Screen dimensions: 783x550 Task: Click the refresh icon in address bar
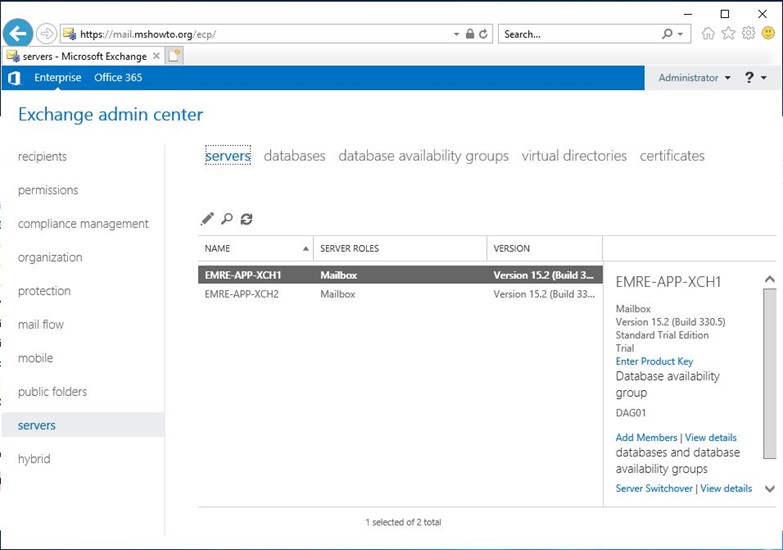[483, 34]
